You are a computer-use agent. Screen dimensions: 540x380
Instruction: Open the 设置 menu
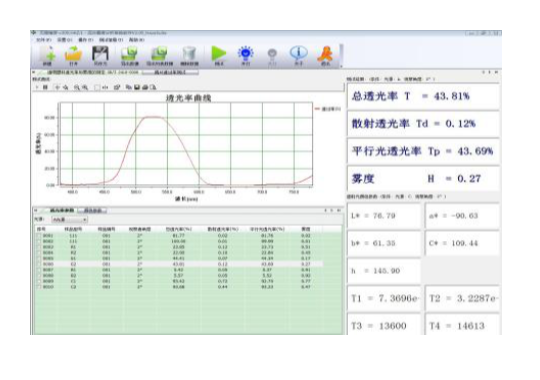tap(64, 40)
